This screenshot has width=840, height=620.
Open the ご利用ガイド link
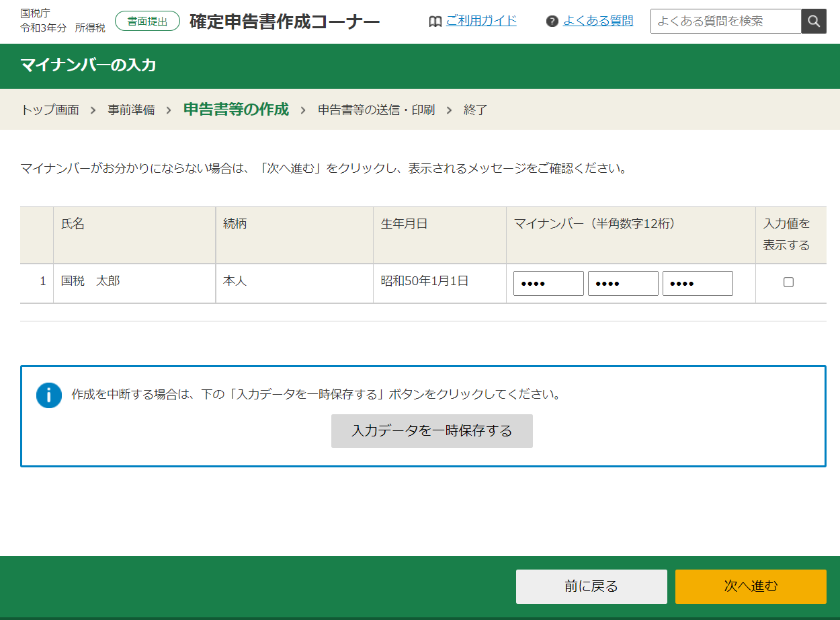481,21
